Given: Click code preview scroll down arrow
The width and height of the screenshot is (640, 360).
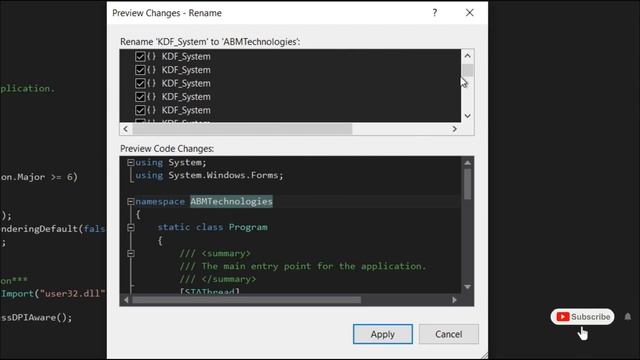Looking at the screenshot, I should pyautogui.click(x=467, y=287).
